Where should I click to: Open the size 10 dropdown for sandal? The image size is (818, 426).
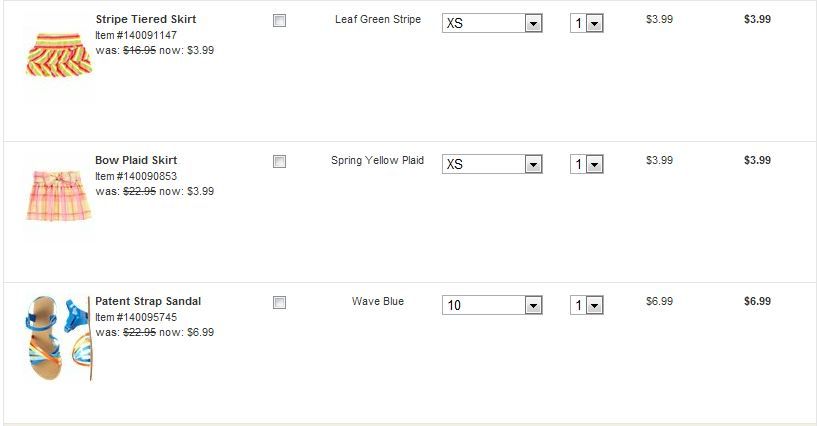point(492,305)
